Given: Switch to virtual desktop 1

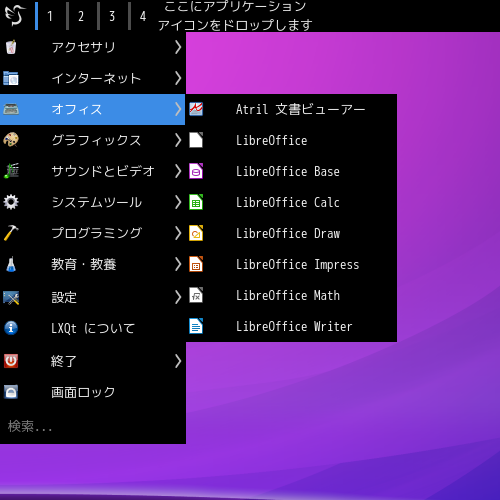Looking at the screenshot, I should [50, 16].
